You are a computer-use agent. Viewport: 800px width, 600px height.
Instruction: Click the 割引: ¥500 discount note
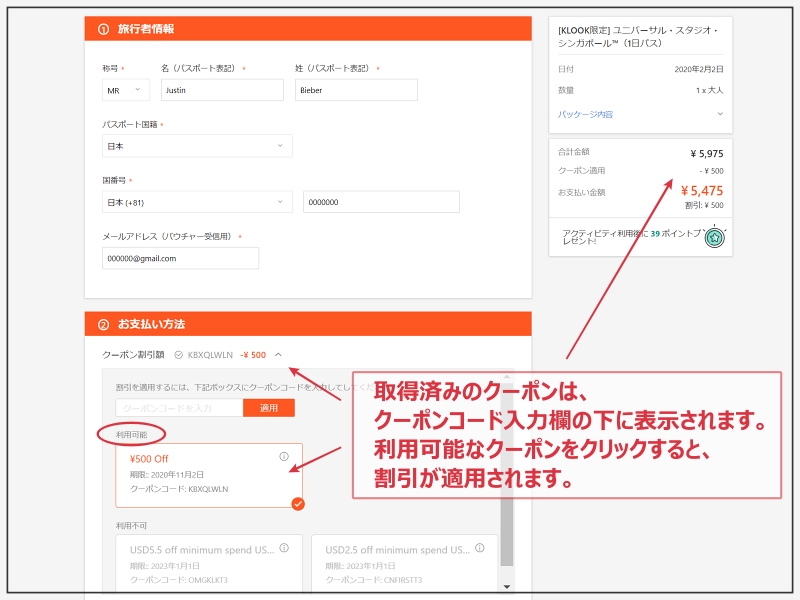pyautogui.click(x=704, y=205)
